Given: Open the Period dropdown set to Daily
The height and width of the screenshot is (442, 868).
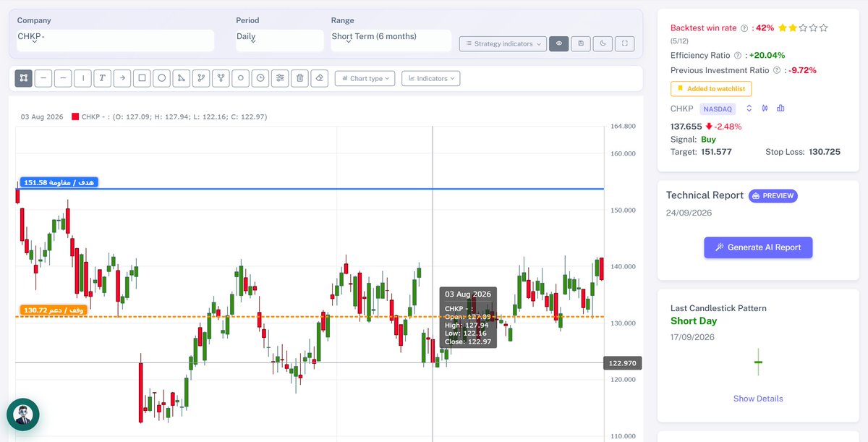Looking at the screenshot, I should coord(279,41).
